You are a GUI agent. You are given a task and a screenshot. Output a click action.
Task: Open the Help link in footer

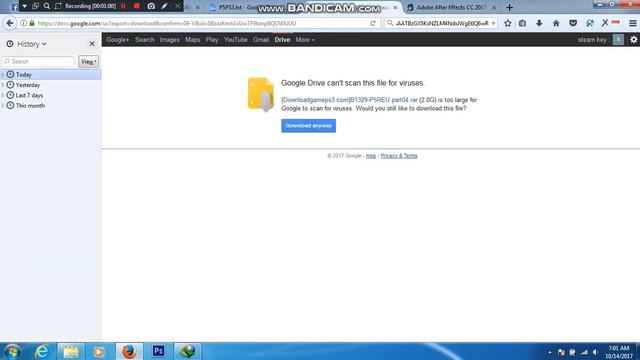pyautogui.click(x=371, y=156)
